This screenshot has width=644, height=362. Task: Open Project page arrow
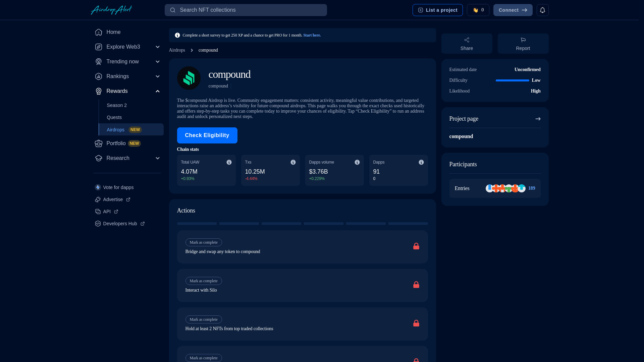538,119
